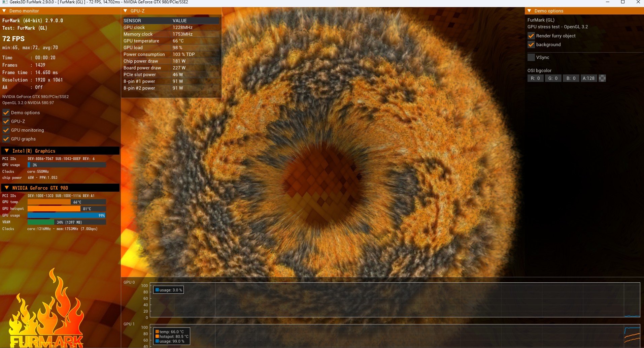Click the Intel GPU usage 3% bar

pyautogui.click(x=67, y=165)
